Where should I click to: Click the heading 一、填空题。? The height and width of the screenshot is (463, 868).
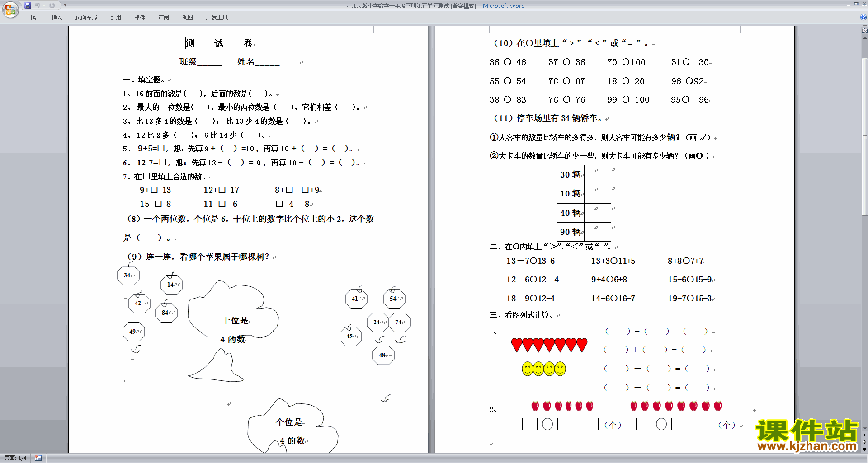(144, 80)
